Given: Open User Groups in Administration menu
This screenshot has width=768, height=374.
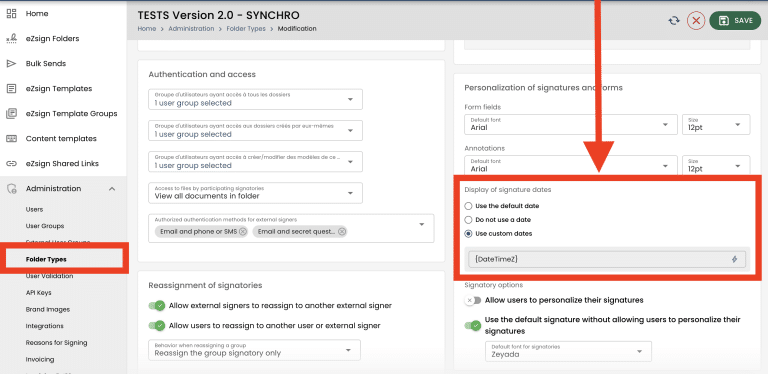Looking at the screenshot, I should (x=45, y=226).
